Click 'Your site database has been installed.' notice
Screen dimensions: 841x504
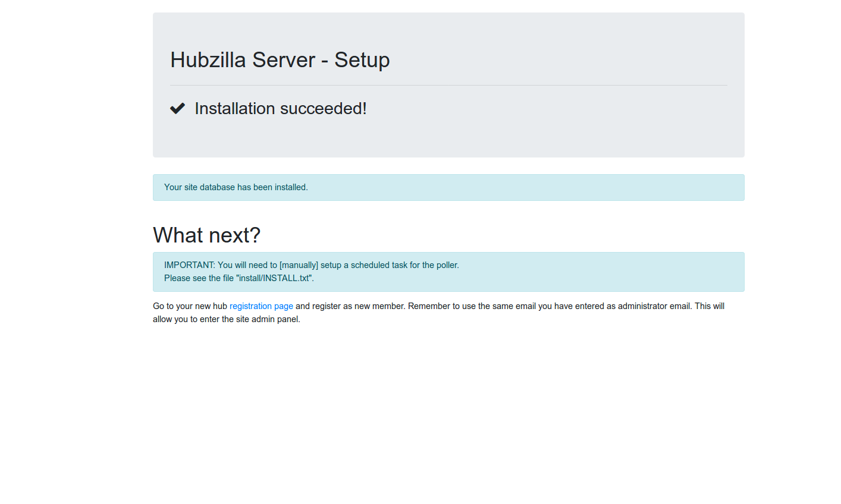448,187
